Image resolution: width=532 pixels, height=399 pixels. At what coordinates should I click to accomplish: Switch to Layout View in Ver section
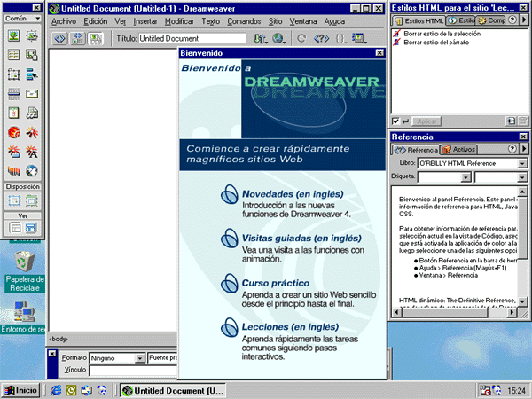[x=30, y=228]
